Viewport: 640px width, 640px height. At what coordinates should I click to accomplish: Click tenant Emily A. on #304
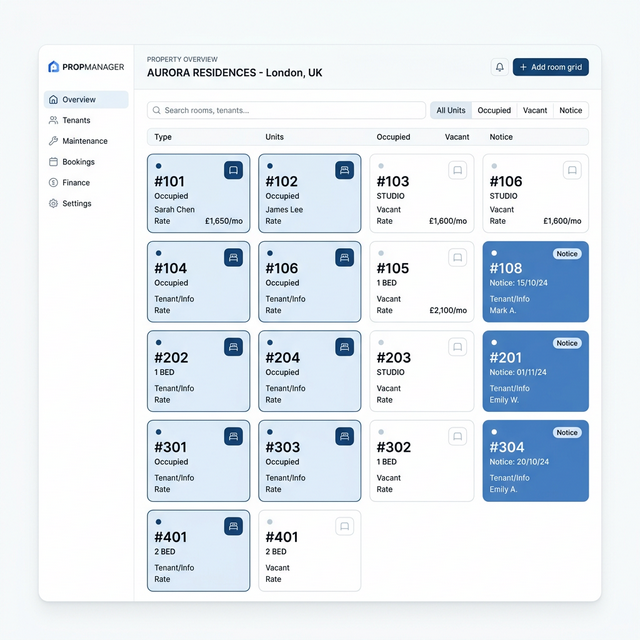[503, 489]
